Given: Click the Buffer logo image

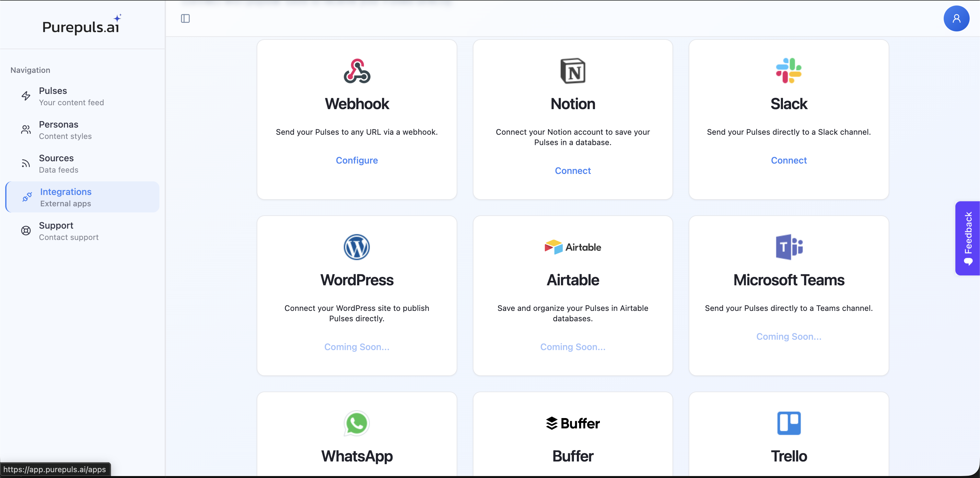Looking at the screenshot, I should [x=573, y=423].
